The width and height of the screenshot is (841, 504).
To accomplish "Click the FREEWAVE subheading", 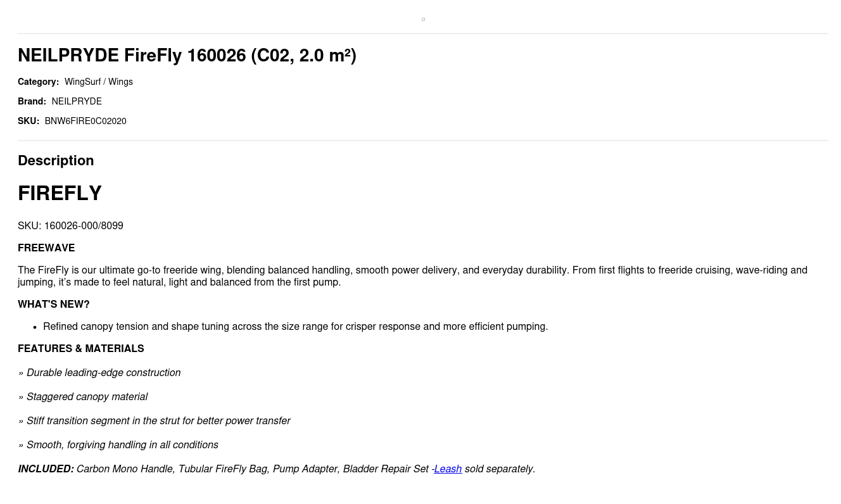I will pyautogui.click(x=46, y=248).
